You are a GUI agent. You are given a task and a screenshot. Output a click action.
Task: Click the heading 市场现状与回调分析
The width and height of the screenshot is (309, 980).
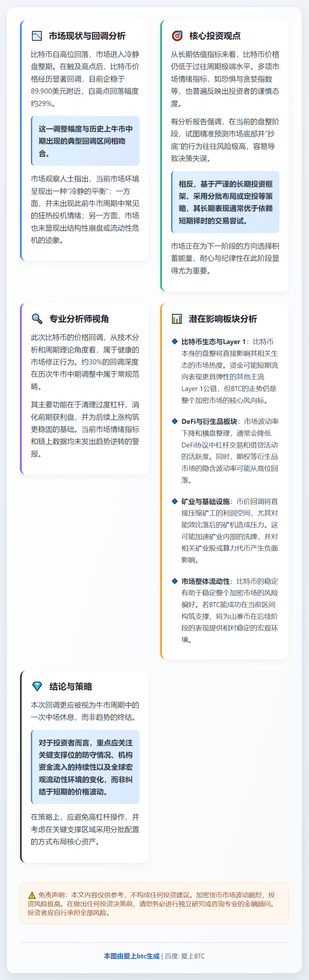click(87, 36)
